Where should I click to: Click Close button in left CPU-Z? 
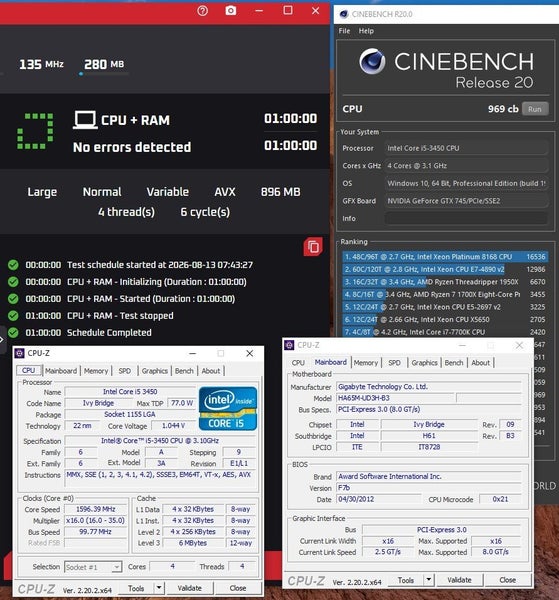238,588
